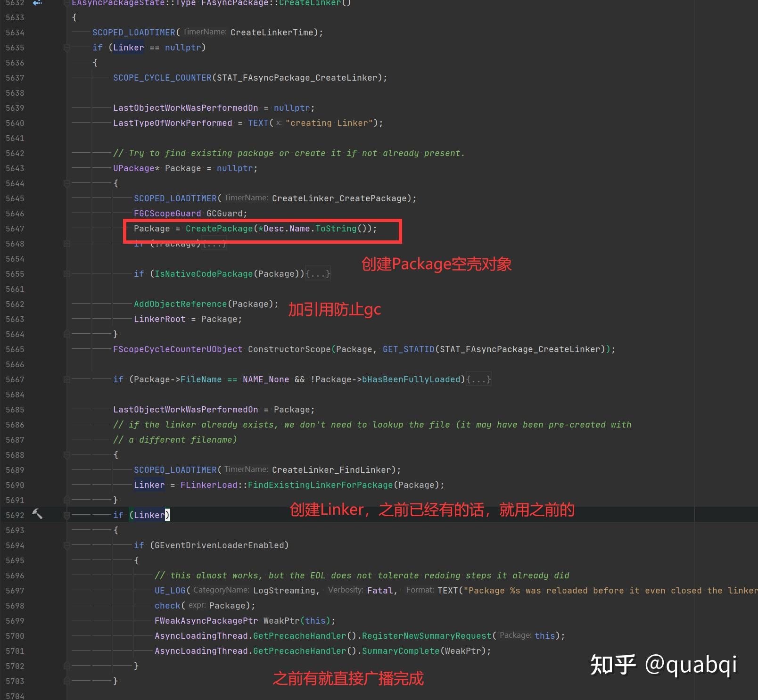The image size is (758, 700).
Task: Click the "creating Linker" string literal
Action: (x=329, y=123)
